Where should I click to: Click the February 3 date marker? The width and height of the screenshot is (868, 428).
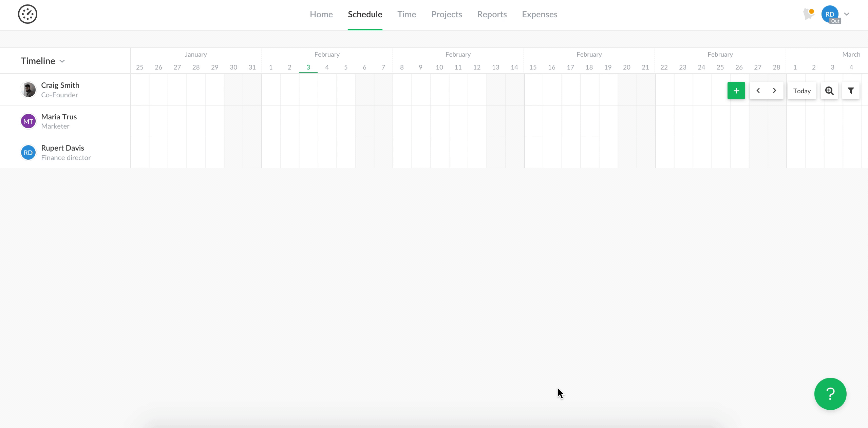[x=308, y=67]
